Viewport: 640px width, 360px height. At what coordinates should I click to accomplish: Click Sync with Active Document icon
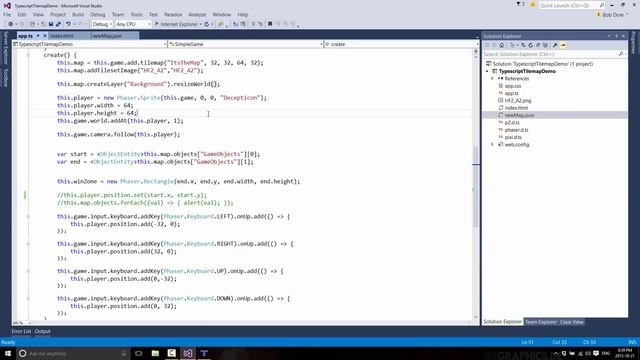523,45
